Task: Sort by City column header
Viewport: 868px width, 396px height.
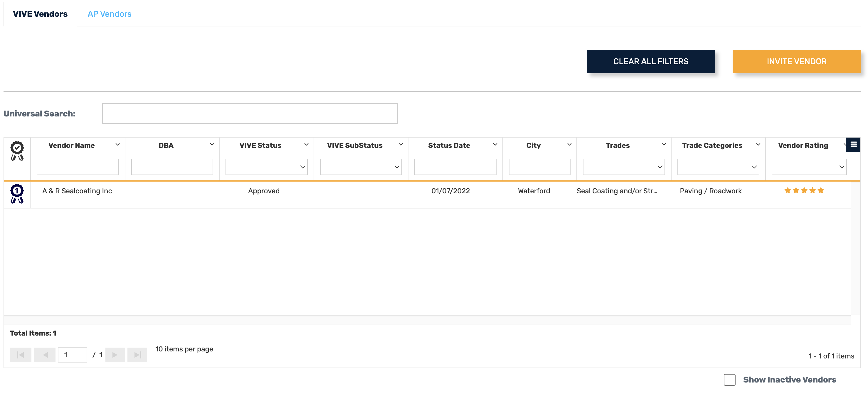Action: (x=534, y=145)
